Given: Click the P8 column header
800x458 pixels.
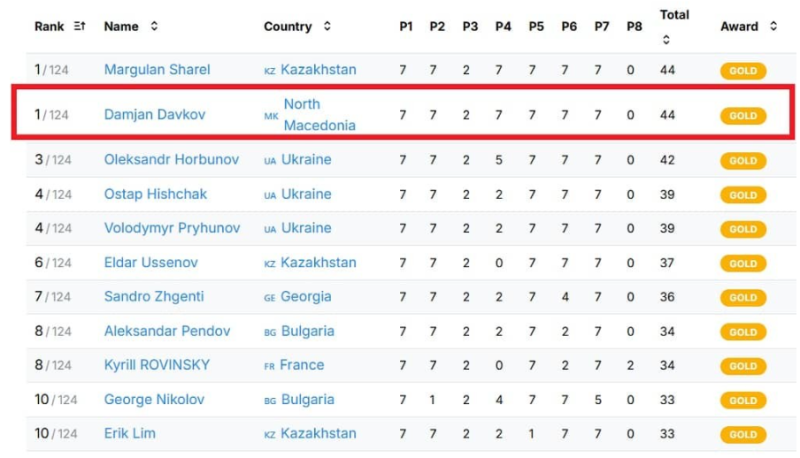Looking at the screenshot, I should (x=633, y=27).
